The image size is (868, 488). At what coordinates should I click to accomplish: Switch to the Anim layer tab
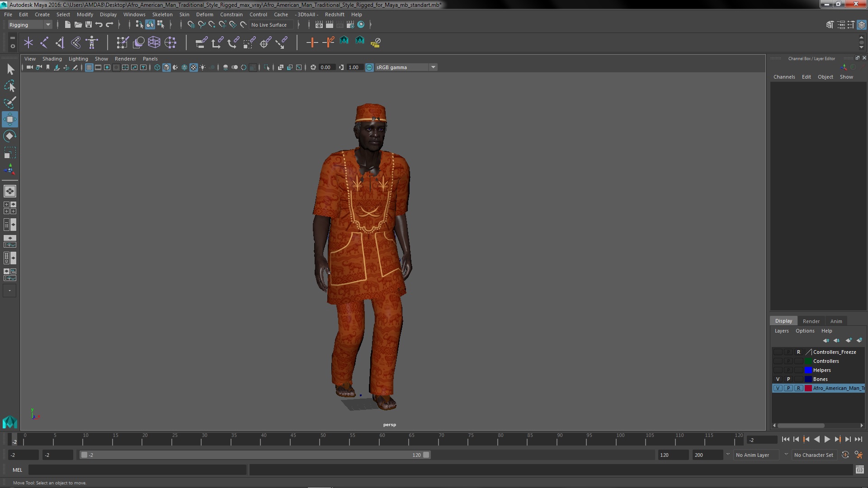point(836,321)
